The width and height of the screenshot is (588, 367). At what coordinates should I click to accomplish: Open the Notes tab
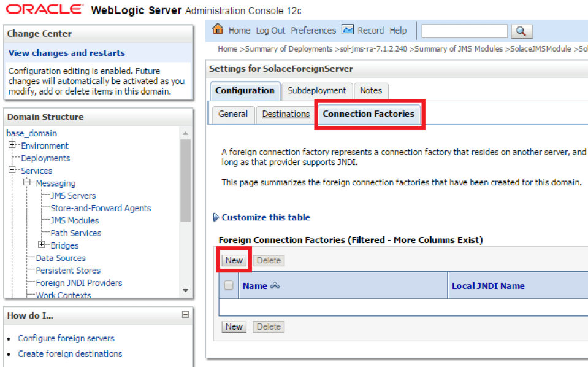pos(371,90)
